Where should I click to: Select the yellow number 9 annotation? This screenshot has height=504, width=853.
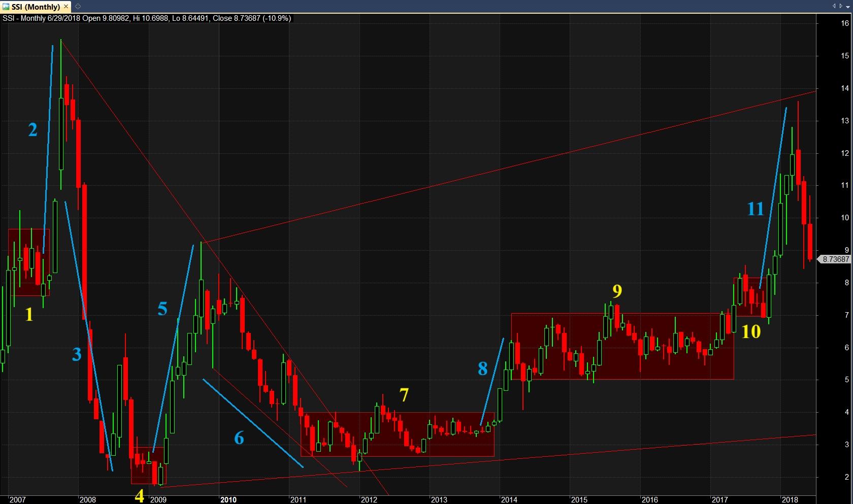tap(617, 291)
